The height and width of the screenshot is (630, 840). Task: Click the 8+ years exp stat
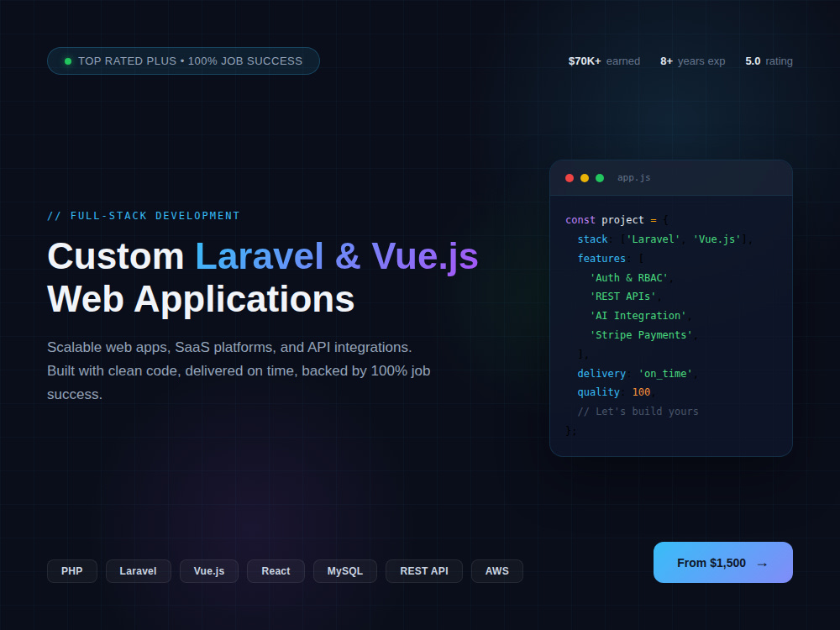click(x=692, y=61)
